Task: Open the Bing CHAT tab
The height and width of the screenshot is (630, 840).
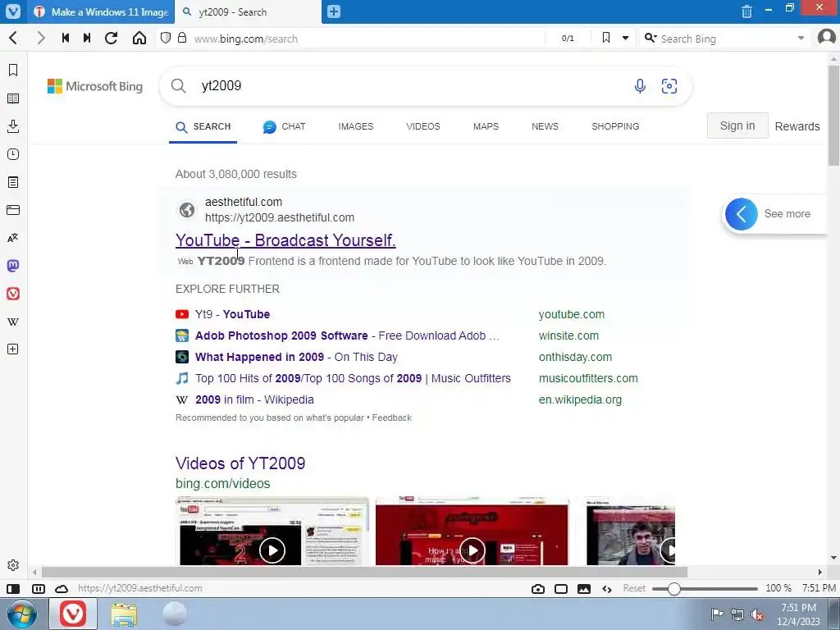Action: [284, 126]
